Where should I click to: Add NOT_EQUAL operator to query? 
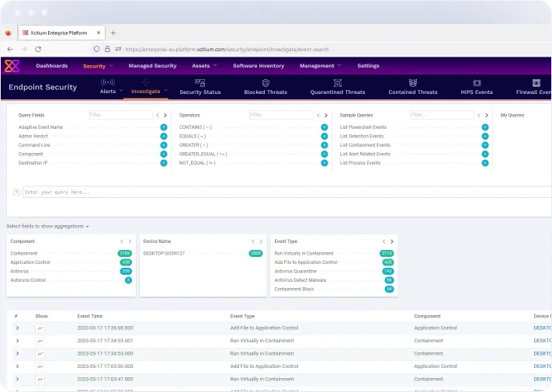[x=325, y=163]
